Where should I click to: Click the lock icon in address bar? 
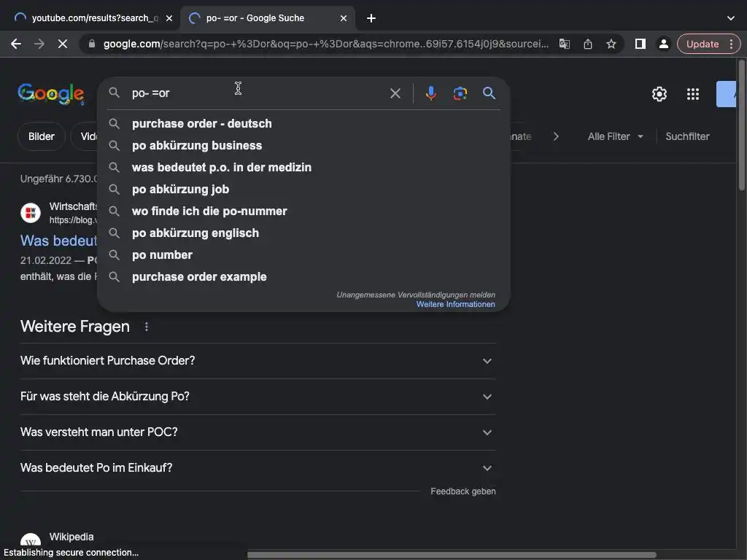point(92,44)
